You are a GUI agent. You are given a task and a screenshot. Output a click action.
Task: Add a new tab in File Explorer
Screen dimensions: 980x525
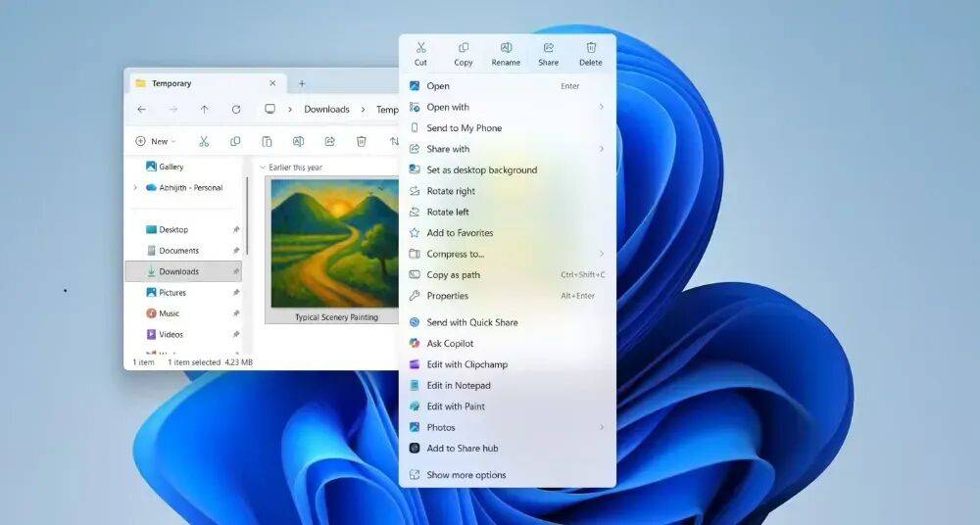[x=302, y=83]
